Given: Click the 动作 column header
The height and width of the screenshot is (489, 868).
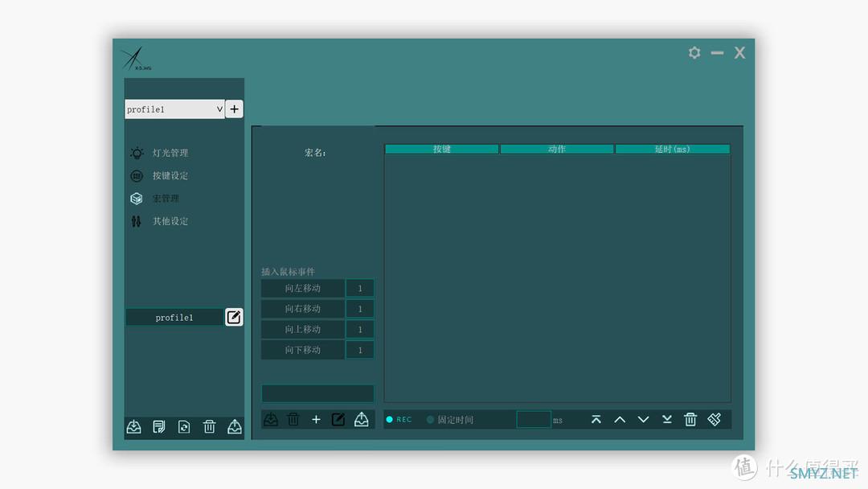Looking at the screenshot, I should [557, 149].
